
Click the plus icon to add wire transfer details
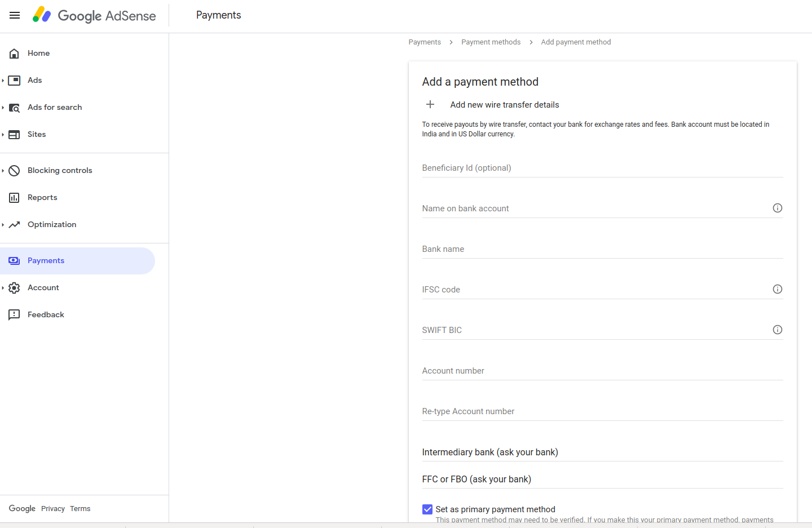click(x=430, y=104)
